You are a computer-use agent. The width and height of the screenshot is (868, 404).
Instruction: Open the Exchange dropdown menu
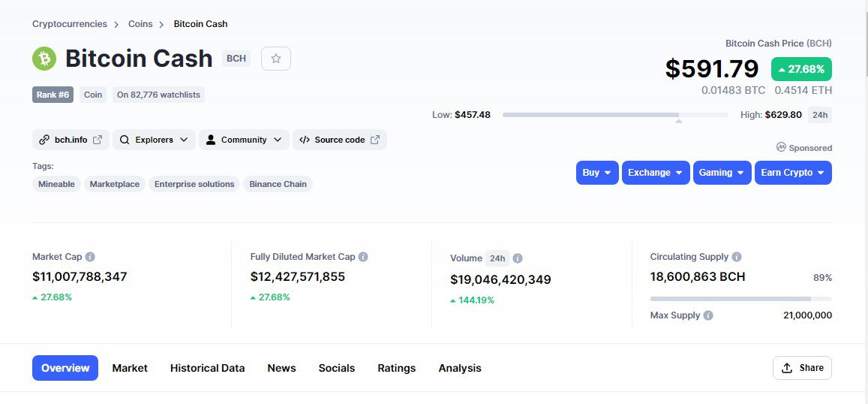pyautogui.click(x=656, y=173)
